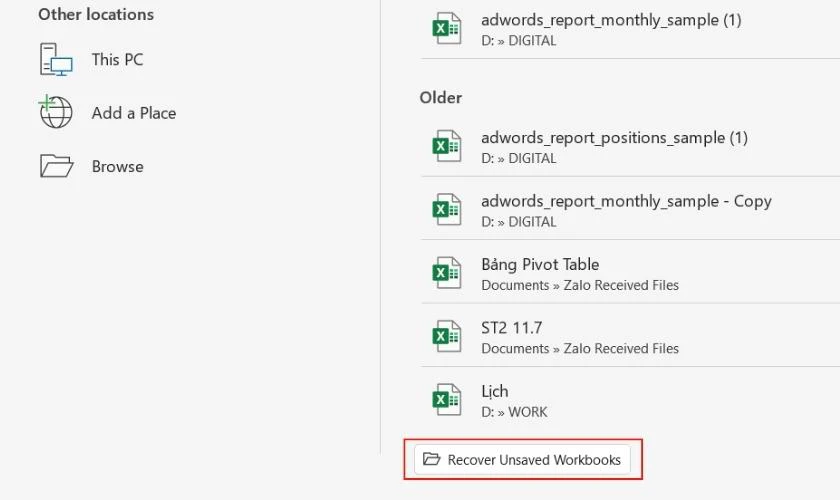Click Excel icon for adwords_report_positions_sample (1)
The image size is (840, 500).
pyautogui.click(x=447, y=146)
